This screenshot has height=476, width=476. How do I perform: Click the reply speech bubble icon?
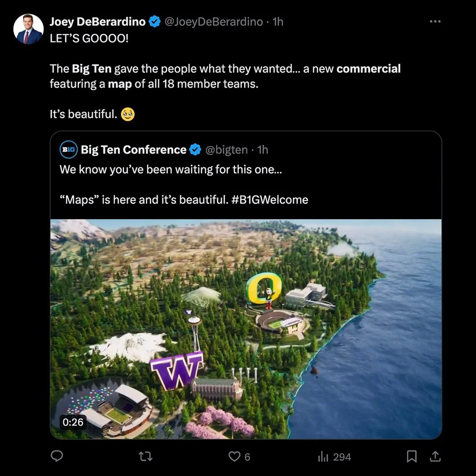(56, 457)
